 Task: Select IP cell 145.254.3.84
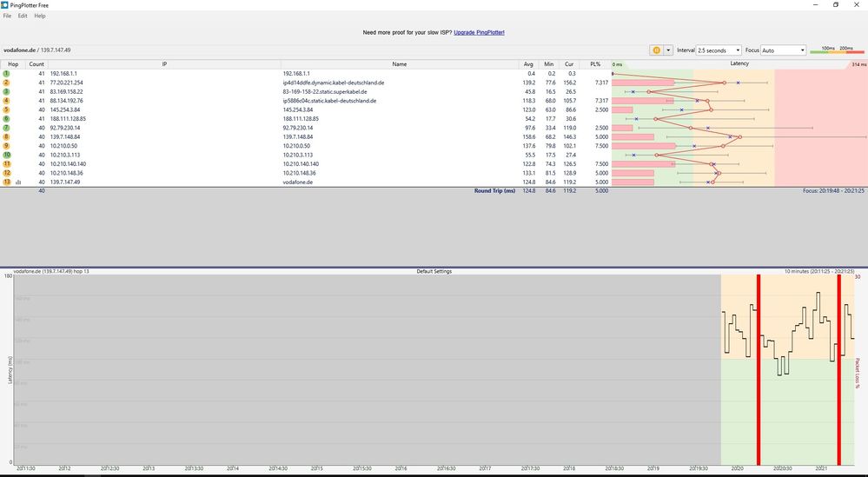coord(65,109)
